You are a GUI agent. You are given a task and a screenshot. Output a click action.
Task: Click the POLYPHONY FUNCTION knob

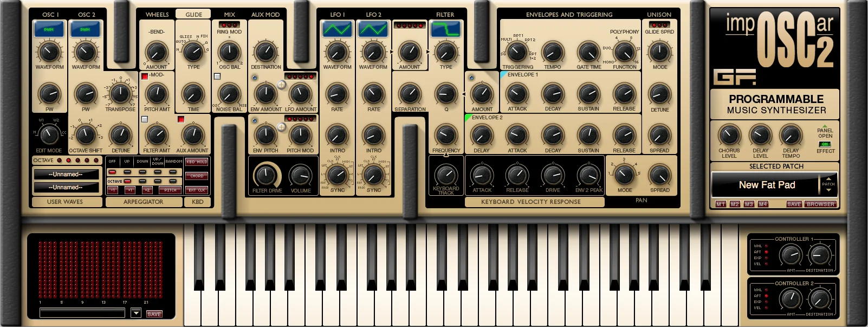pos(624,52)
